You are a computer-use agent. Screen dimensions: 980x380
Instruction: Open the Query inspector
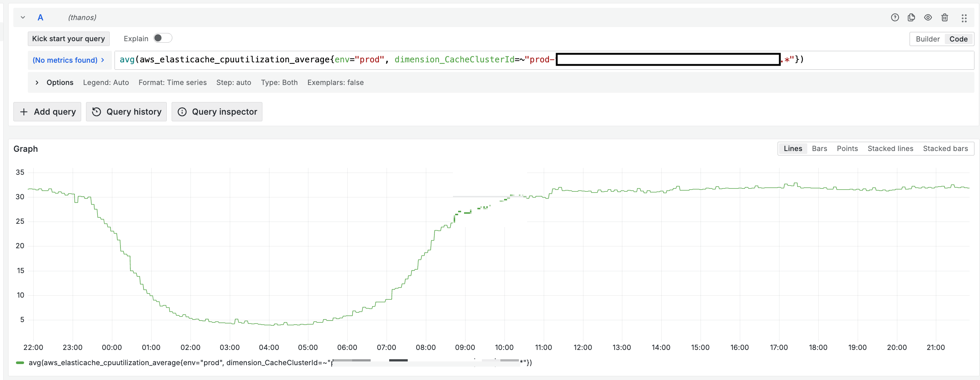tap(217, 112)
